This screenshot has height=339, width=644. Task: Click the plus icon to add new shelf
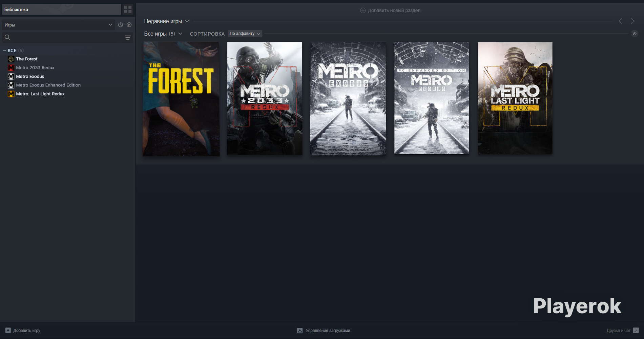coord(362,11)
